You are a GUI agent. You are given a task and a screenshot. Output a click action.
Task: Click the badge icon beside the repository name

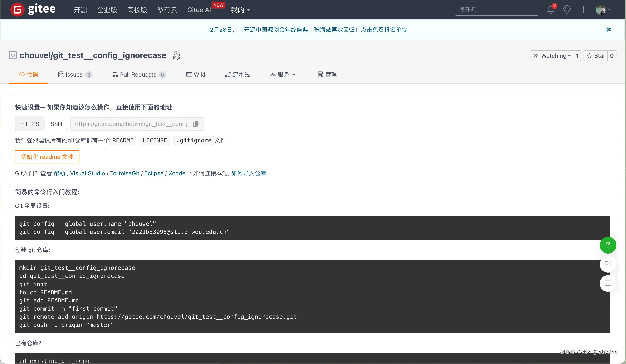pos(176,56)
